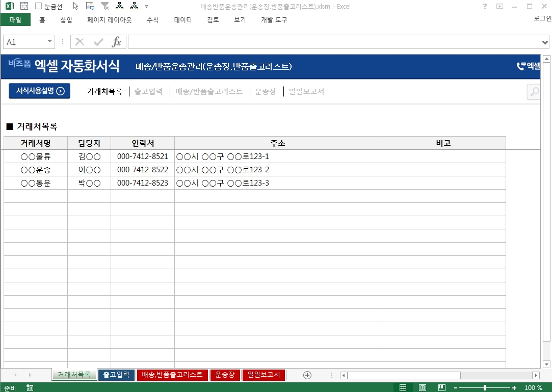Add a new sheet with plus icon

[307, 375]
